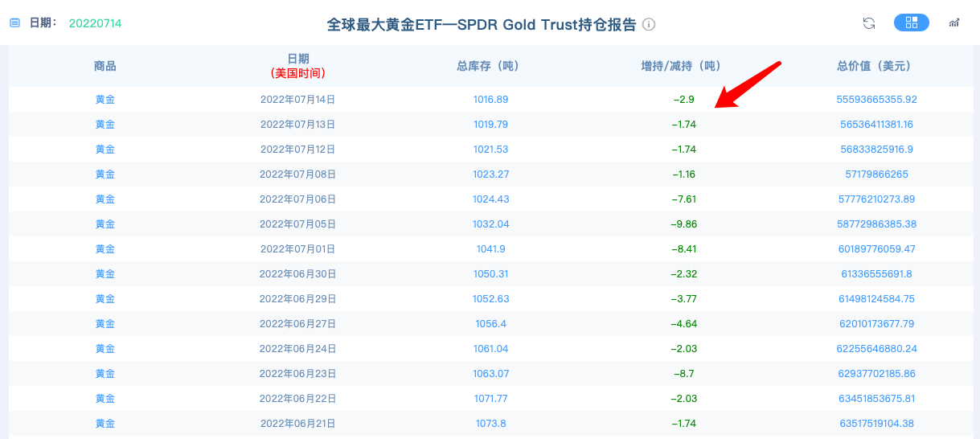Select date cell 2022年07月13日
Screen dimensions: 980x439
(x=297, y=125)
